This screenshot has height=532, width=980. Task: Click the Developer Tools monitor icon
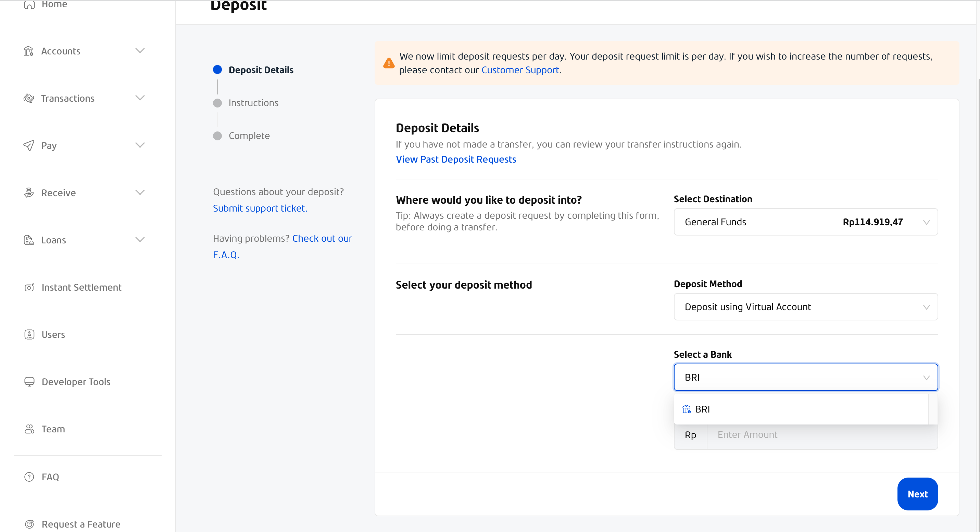29,381
